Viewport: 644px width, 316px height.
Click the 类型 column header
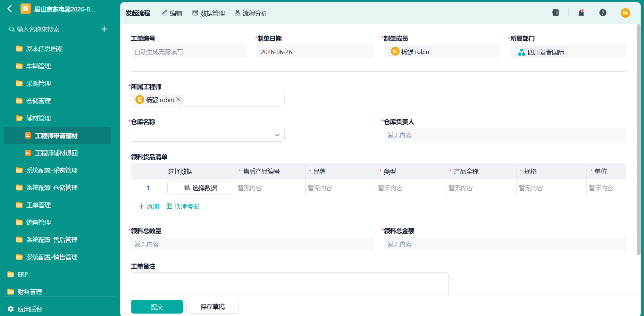[x=411, y=171]
